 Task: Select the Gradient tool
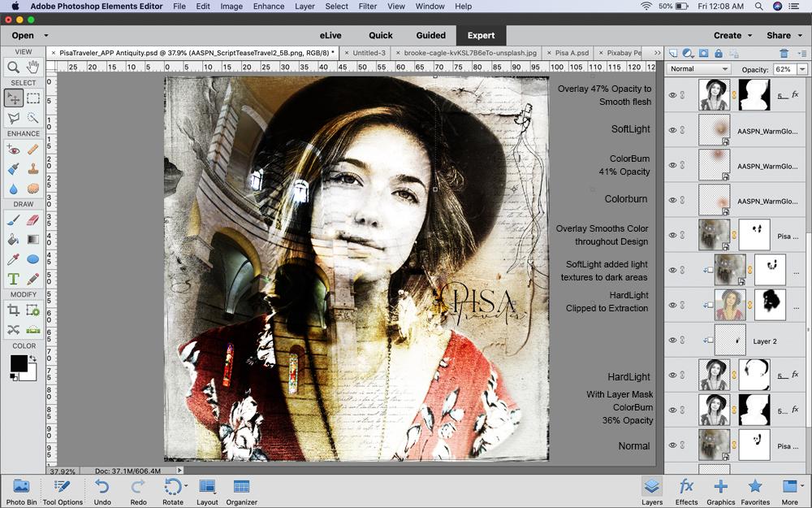32,240
